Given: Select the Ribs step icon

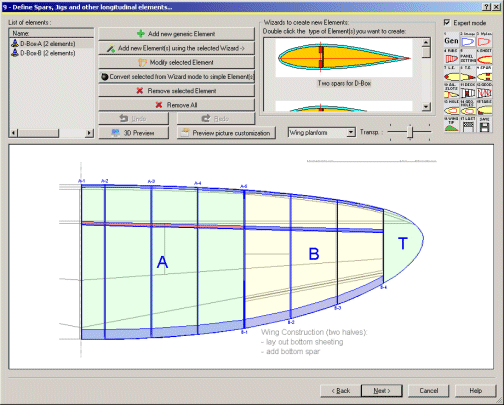Looking at the screenshot, I should 451,57.
